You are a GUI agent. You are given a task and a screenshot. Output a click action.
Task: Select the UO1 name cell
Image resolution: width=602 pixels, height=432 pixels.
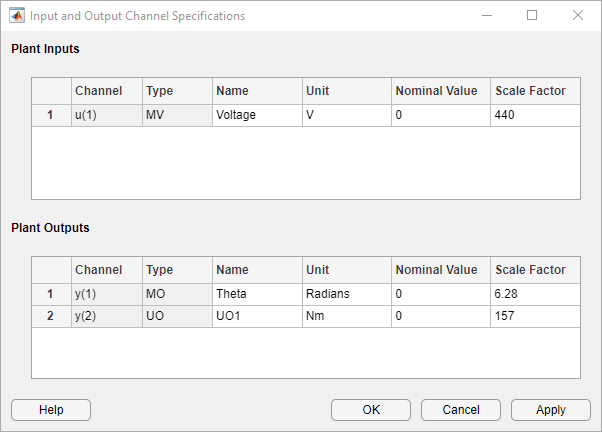pyautogui.click(x=257, y=316)
